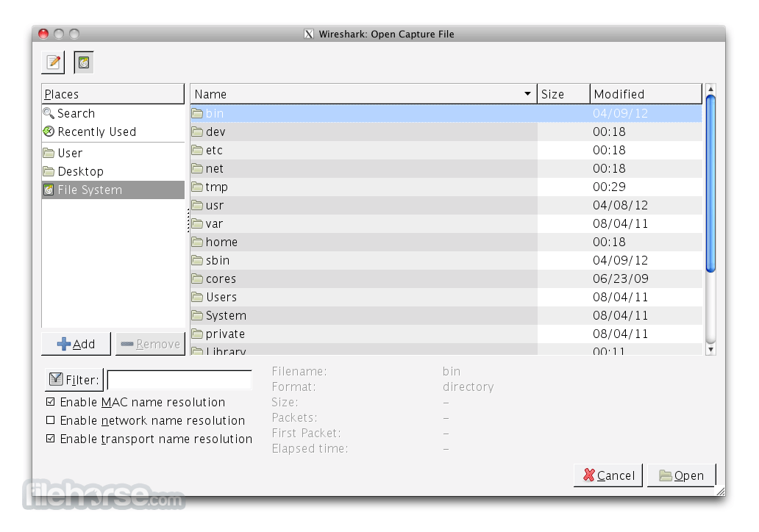This screenshot has width=759, height=532.
Task: Select the dev folder
Action: pos(446,132)
